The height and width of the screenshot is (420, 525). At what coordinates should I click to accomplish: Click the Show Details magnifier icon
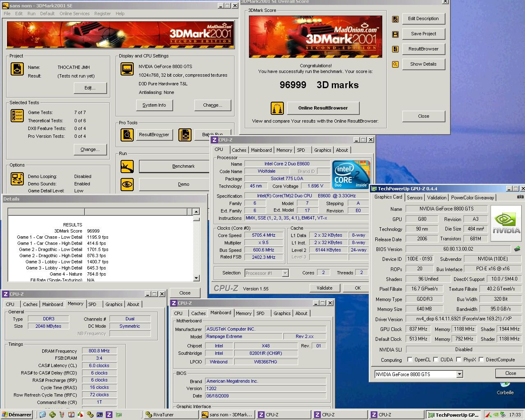click(x=395, y=64)
